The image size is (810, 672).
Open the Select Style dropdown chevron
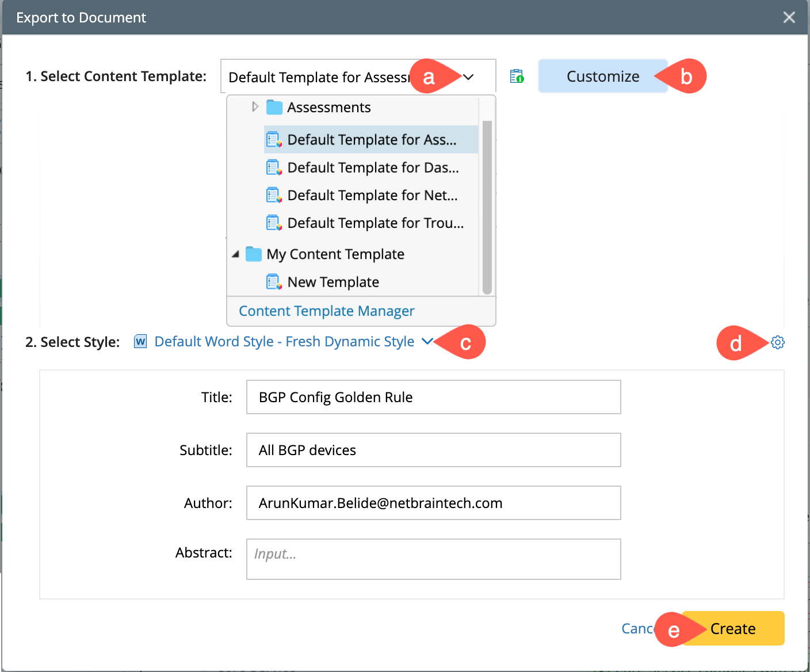(427, 341)
